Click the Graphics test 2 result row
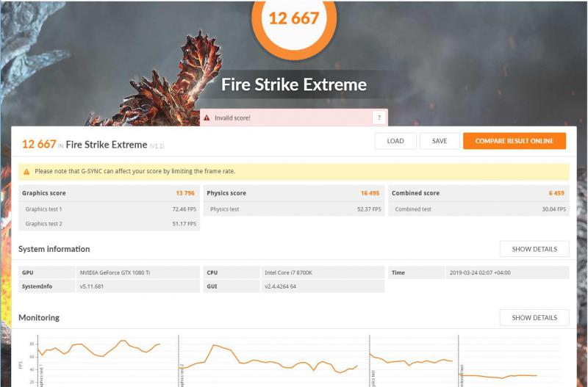This screenshot has height=387, width=588. point(109,224)
